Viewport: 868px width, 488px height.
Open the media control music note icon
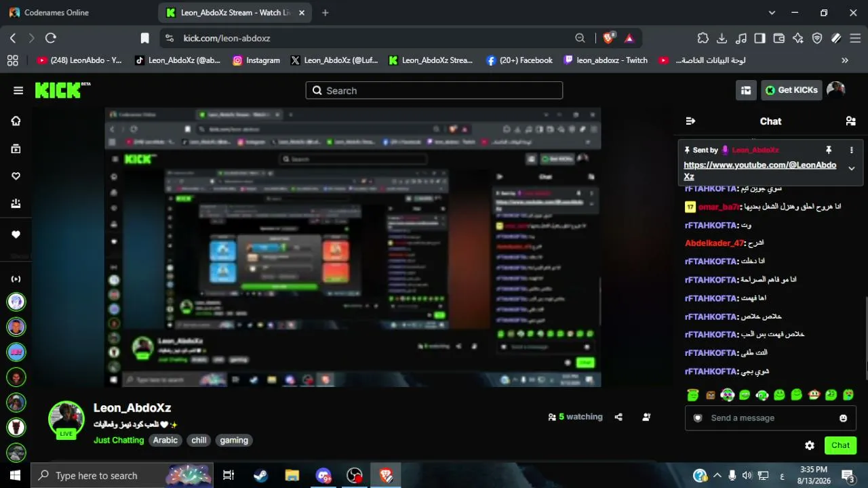pos(741,38)
